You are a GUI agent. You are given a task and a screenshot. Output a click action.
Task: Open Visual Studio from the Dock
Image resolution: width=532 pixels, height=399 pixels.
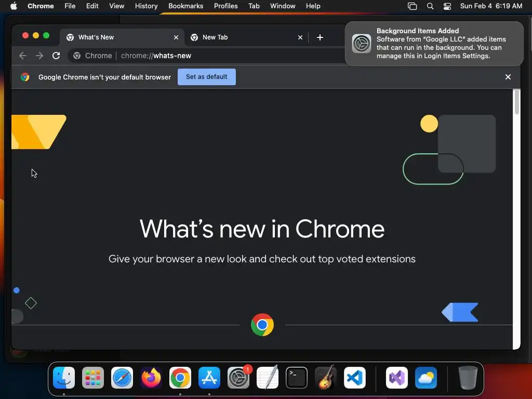(396, 378)
